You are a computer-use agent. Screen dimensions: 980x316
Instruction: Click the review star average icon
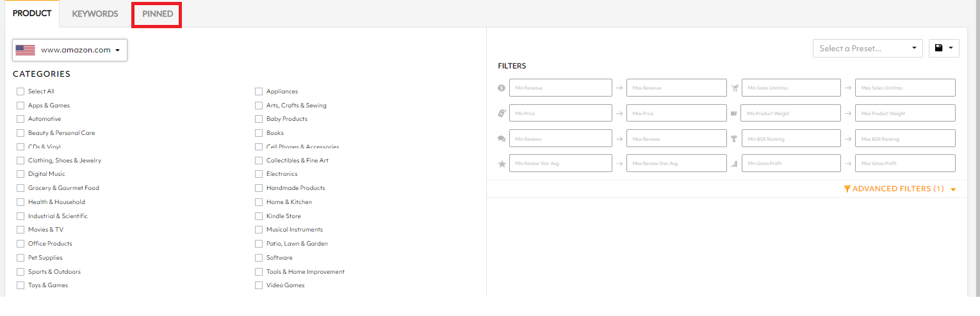(x=502, y=164)
